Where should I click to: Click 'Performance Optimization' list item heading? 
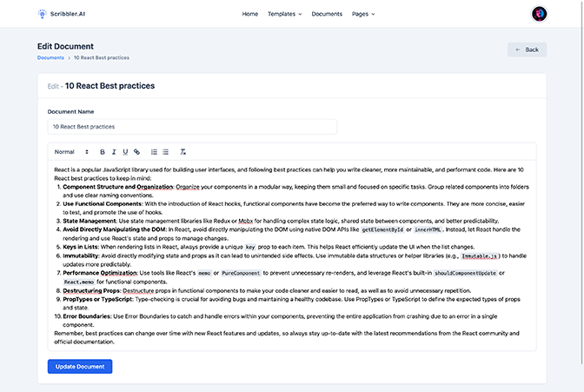pyautogui.click(x=100, y=273)
